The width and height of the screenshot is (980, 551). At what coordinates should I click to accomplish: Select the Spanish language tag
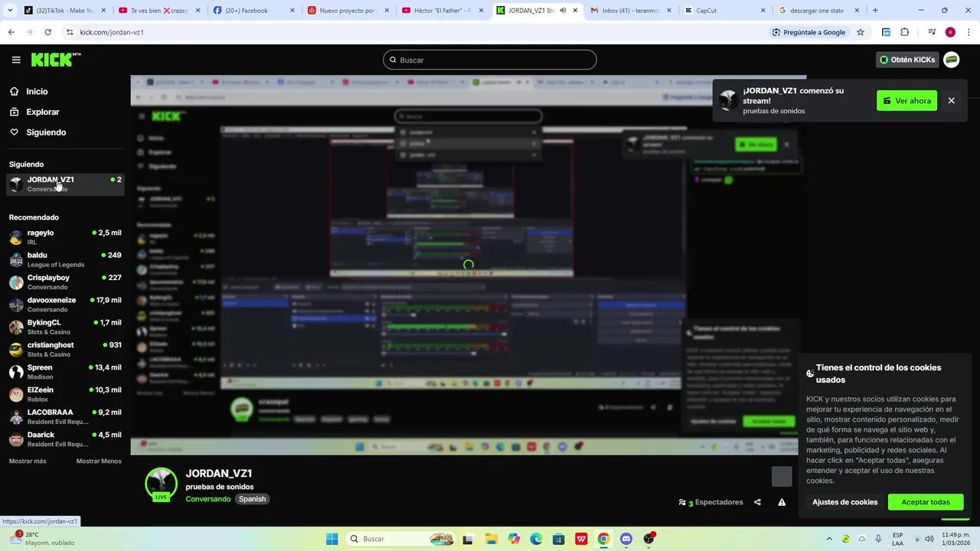coord(252,499)
